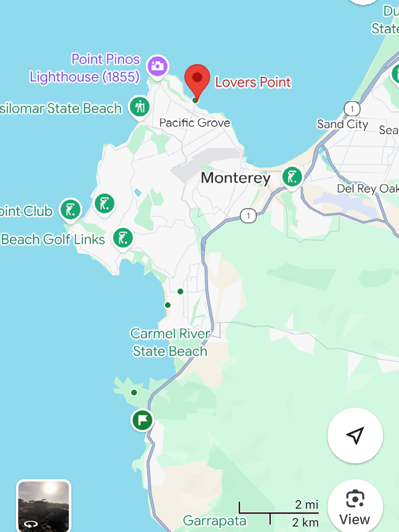Tap the Pacific Grove label
The width and height of the screenshot is (399, 532).
pyautogui.click(x=195, y=123)
